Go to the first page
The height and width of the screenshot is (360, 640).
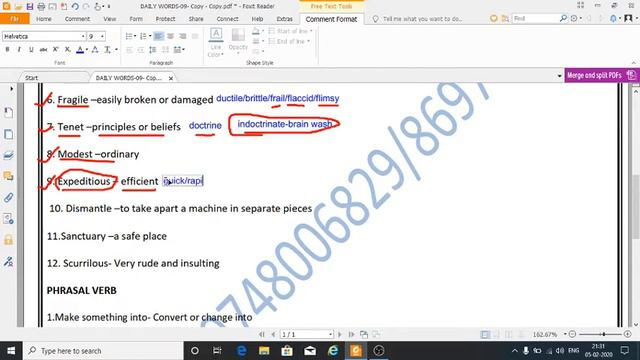[x=262, y=334]
